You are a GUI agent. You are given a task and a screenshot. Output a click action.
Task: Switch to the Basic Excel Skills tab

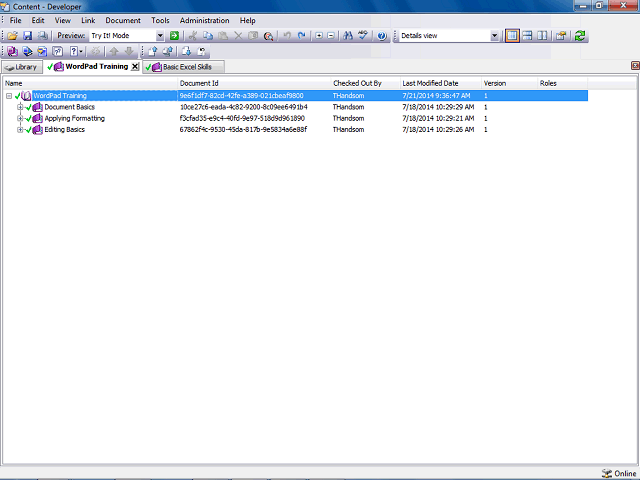pos(183,67)
